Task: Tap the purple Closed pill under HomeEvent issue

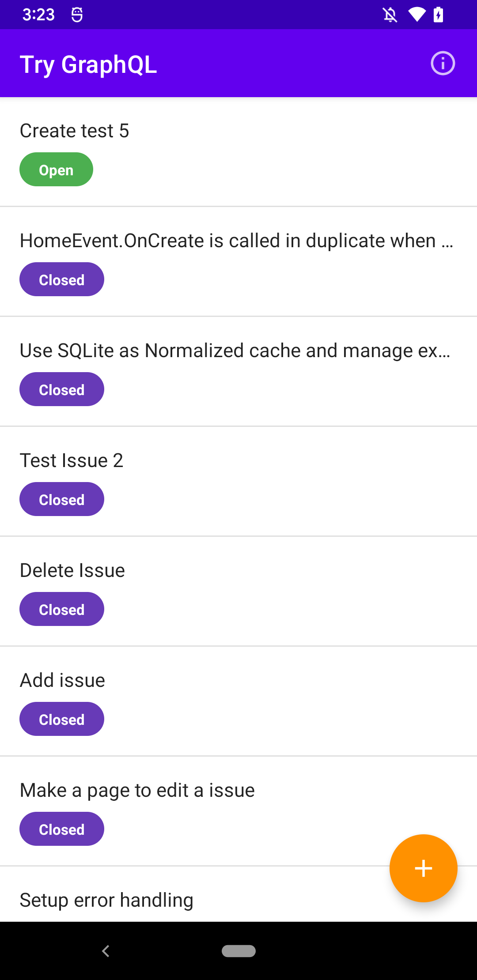Action: click(61, 279)
